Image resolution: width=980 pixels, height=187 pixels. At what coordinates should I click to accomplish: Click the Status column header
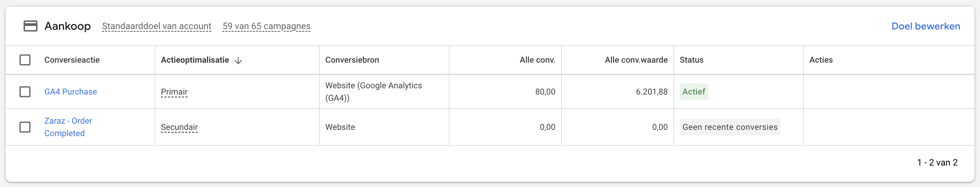691,60
